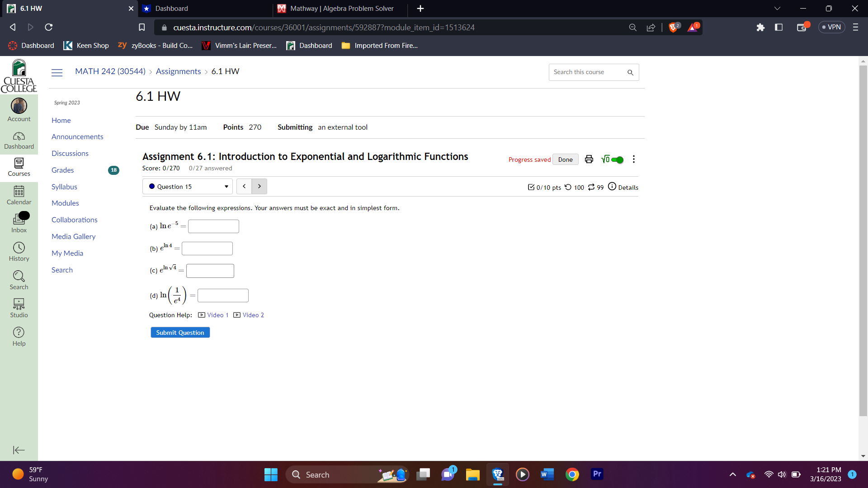
Task: Open the browser tab search chevron
Action: [777, 8]
